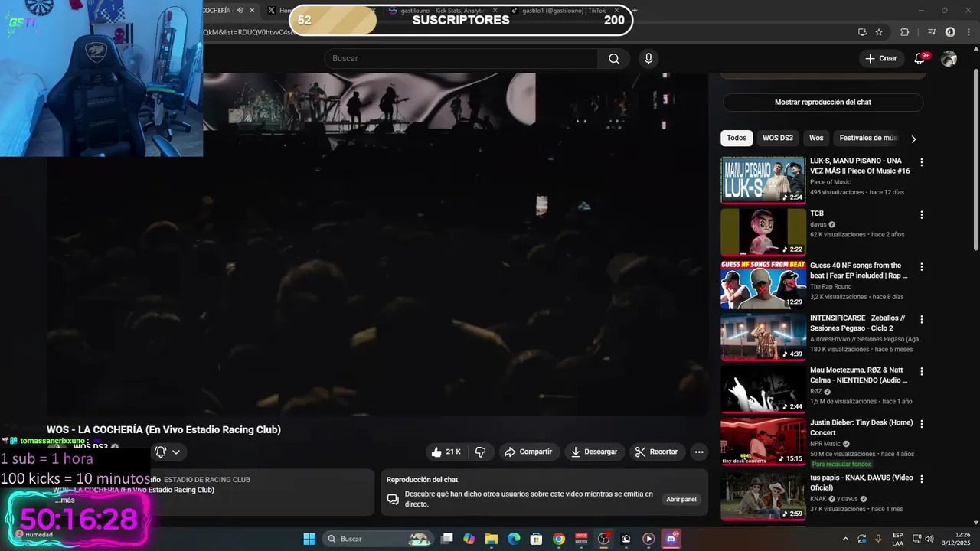
Task: Click the YouTube search magnifier button
Action: click(x=614, y=59)
